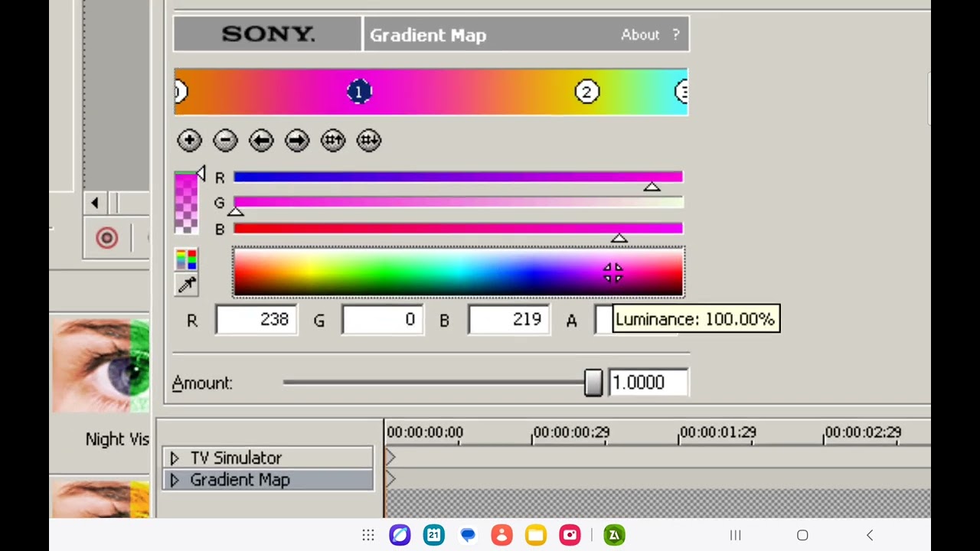Click timeline ruler at 00:00:00:29
Screen dimensions: 980x551
click(x=571, y=432)
